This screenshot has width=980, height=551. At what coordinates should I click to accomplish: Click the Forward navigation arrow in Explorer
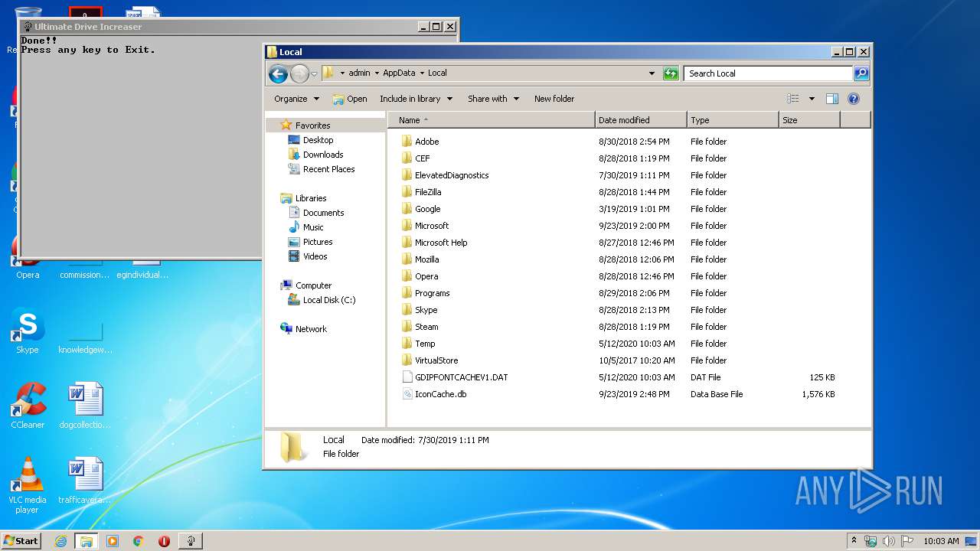299,73
